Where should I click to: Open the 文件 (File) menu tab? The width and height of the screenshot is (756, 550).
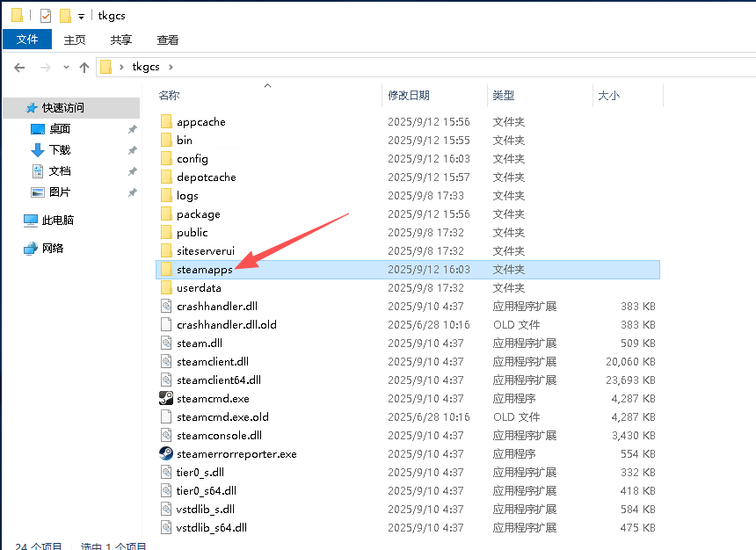click(27, 40)
